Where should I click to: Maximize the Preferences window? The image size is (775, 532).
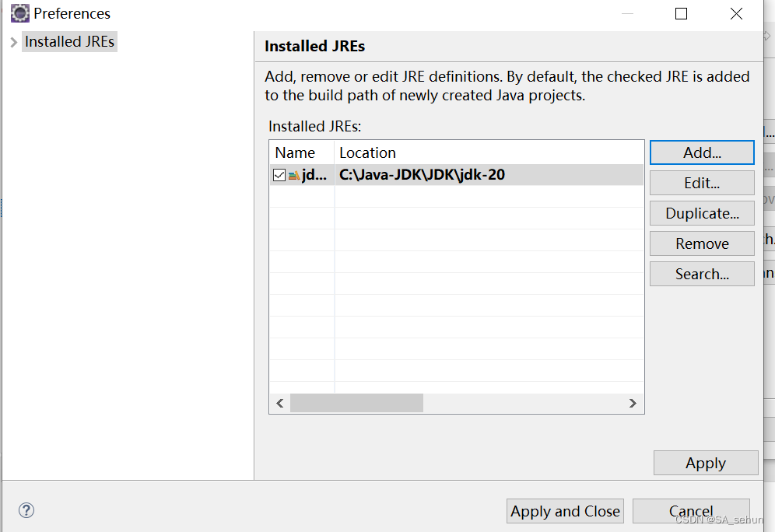681,13
